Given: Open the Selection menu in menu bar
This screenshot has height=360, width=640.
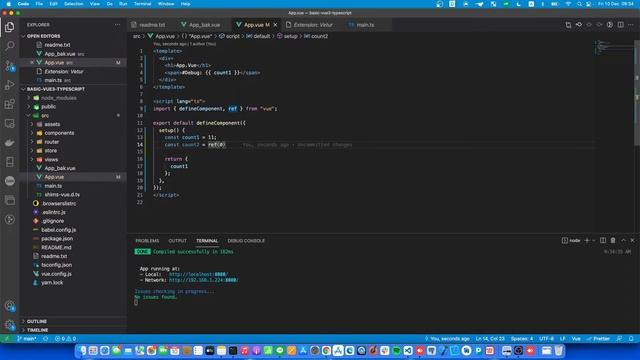Looking at the screenshot, I should click(73, 4).
